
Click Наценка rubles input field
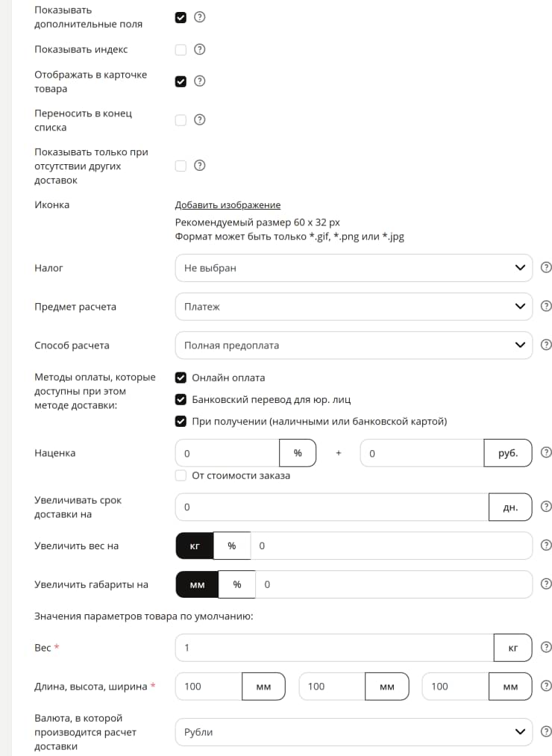(422, 453)
